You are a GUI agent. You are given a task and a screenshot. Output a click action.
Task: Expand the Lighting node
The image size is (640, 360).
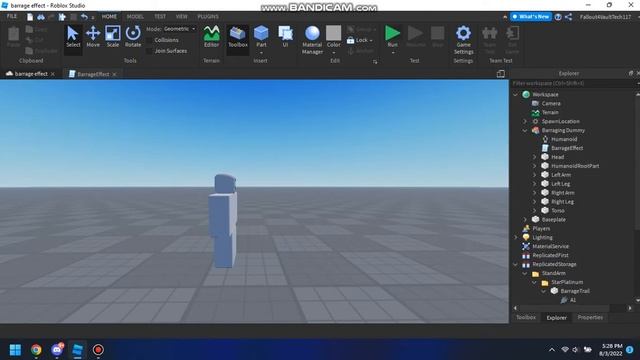[x=516, y=238]
